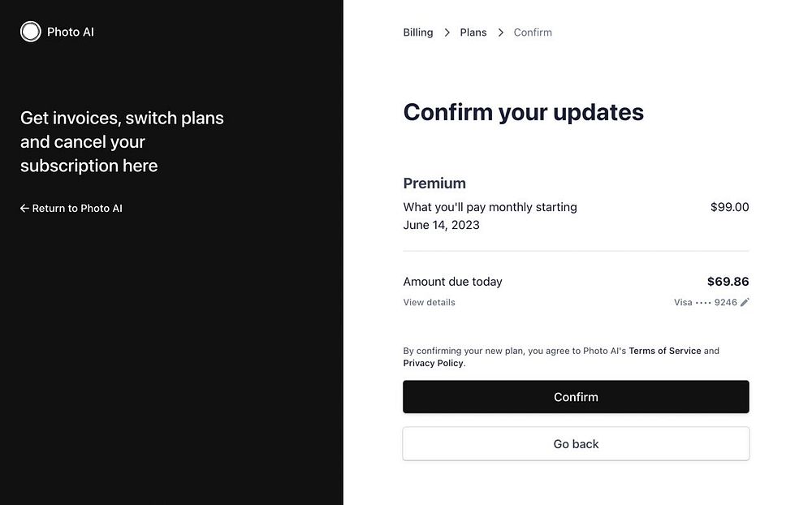Click the chevron between Plans and Confirm
The width and height of the screenshot is (812, 505).
click(500, 32)
